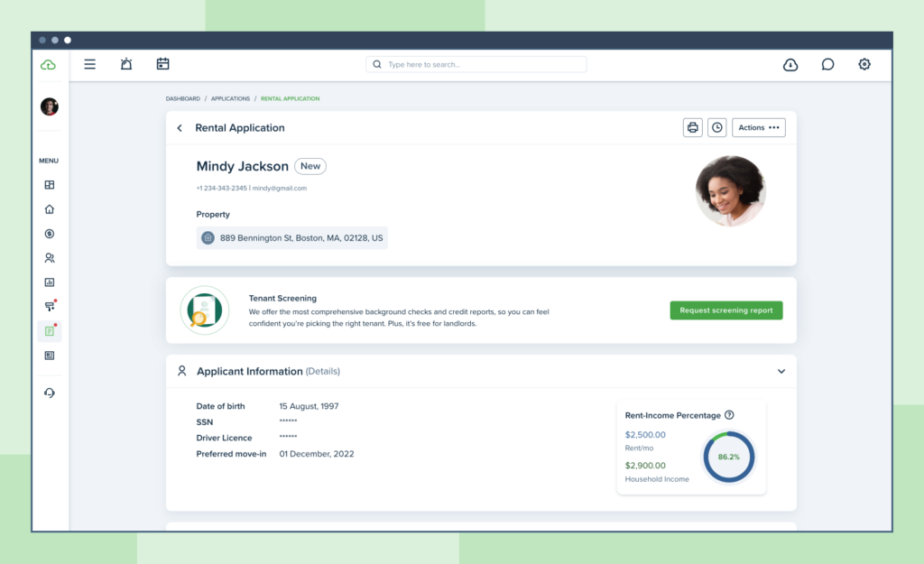Screen dimensions: 924x564
Task: Open the dashboard grid sidebar icon
Action: pyautogui.click(x=50, y=185)
